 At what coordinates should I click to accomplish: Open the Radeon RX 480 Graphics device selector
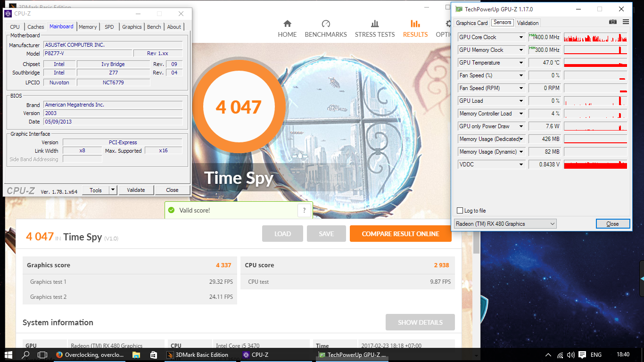click(x=505, y=224)
